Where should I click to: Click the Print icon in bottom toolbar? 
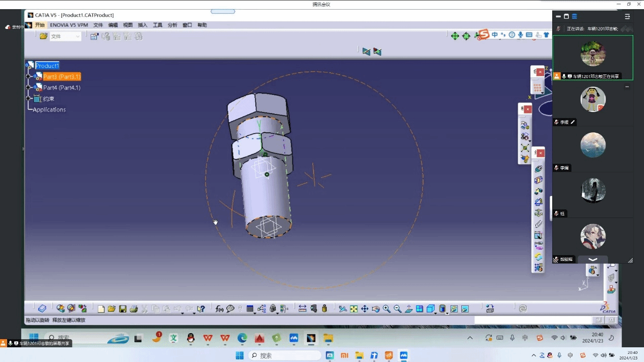click(133, 309)
